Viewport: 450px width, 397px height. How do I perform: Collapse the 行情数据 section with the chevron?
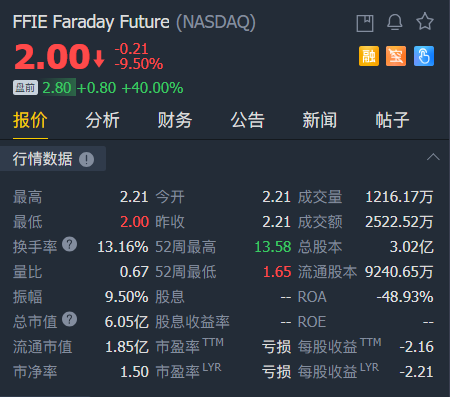433,157
